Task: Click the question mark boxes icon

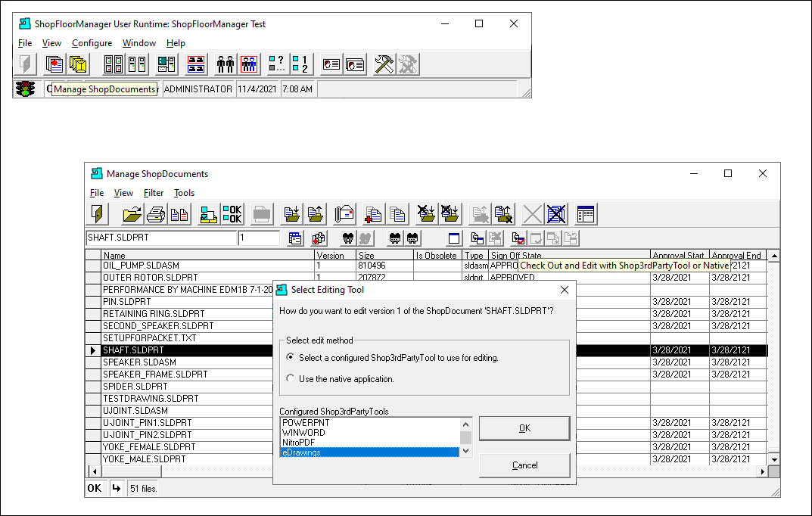Action: pos(277,64)
